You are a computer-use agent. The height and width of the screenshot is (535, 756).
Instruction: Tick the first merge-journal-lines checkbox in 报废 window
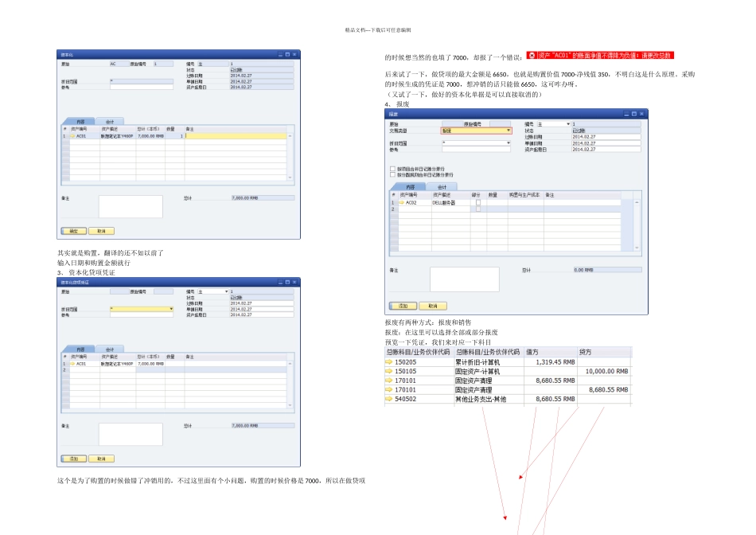coord(392,169)
